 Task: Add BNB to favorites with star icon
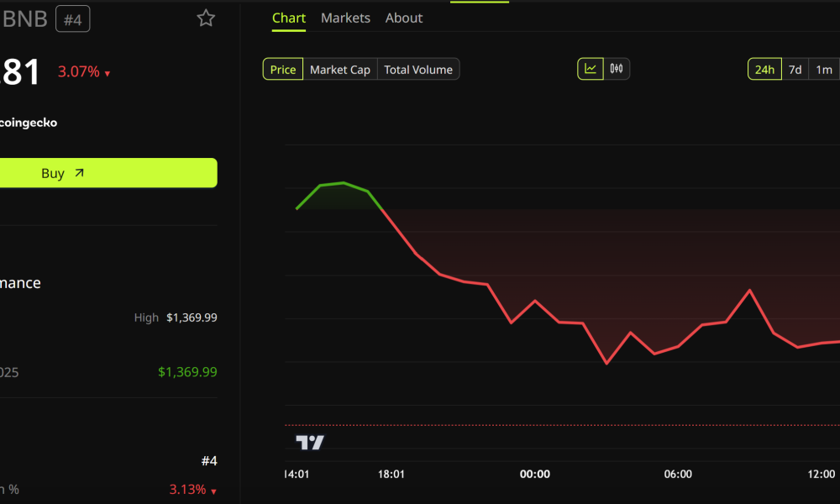[206, 18]
